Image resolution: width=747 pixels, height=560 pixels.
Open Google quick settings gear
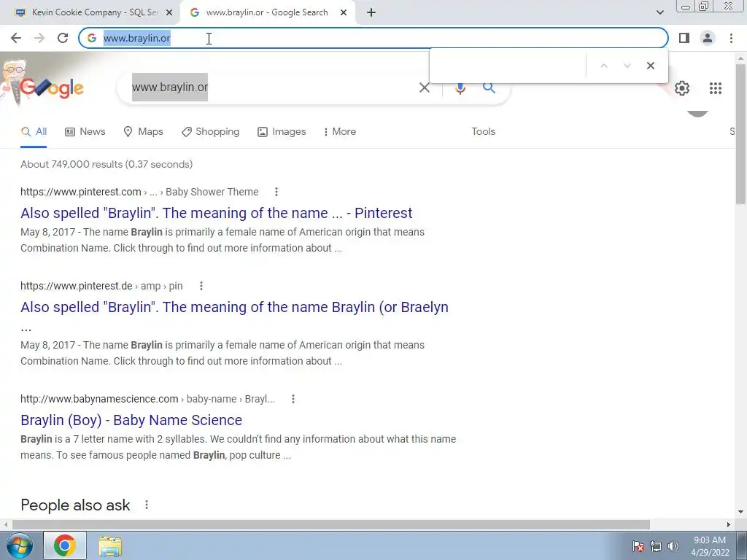[x=682, y=88]
